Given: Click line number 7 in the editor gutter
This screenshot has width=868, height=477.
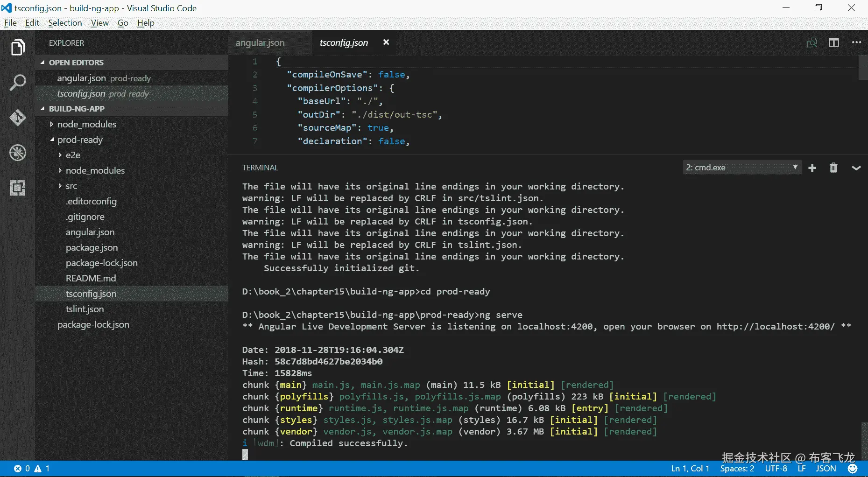Looking at the screenshot, I should [255, 141].
